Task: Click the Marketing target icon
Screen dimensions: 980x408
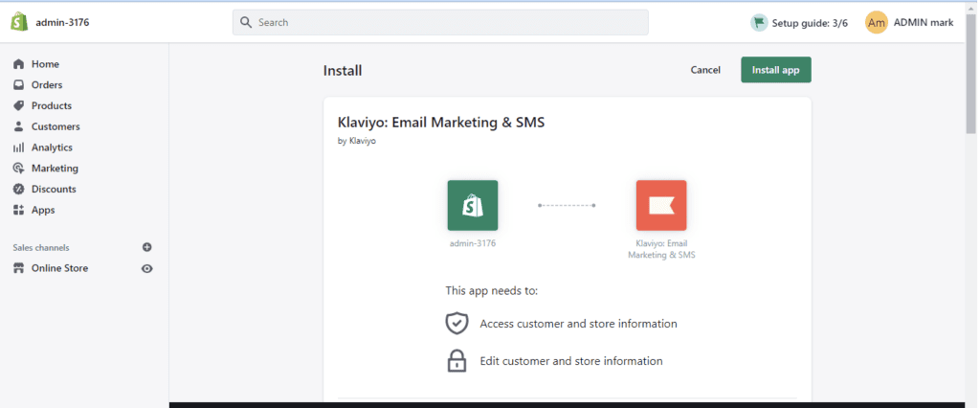Action: [19, 169]
